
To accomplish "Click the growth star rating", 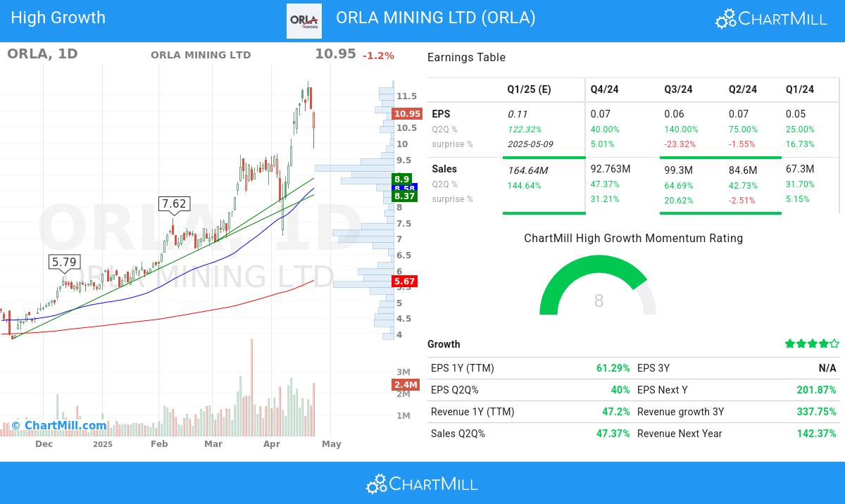I will point(812,344).
